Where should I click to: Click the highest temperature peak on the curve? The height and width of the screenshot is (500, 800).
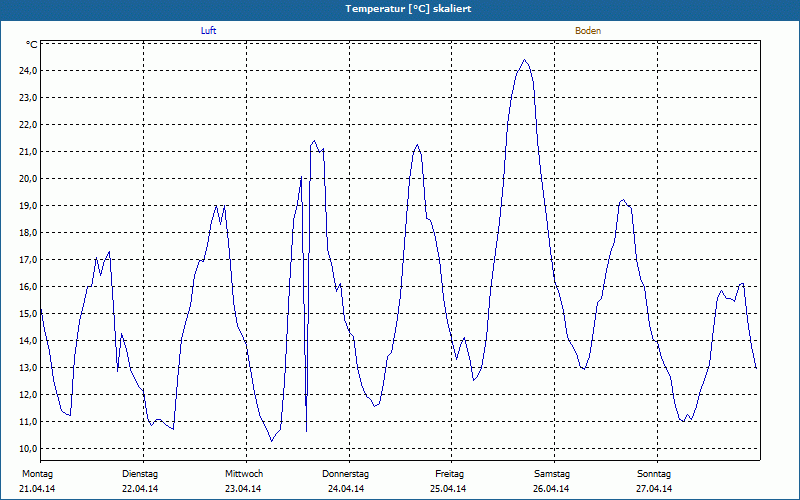(x=524, y=60)
